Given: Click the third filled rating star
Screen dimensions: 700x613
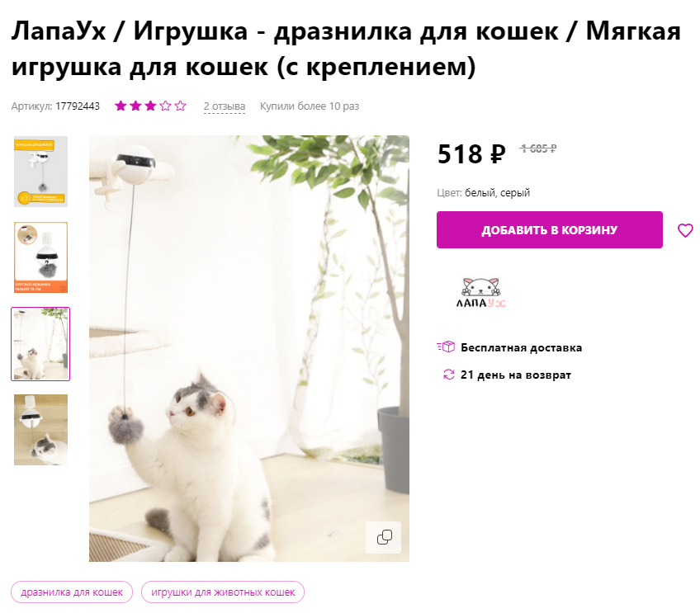Looking at the screenshot, I should tap(150, 106).
